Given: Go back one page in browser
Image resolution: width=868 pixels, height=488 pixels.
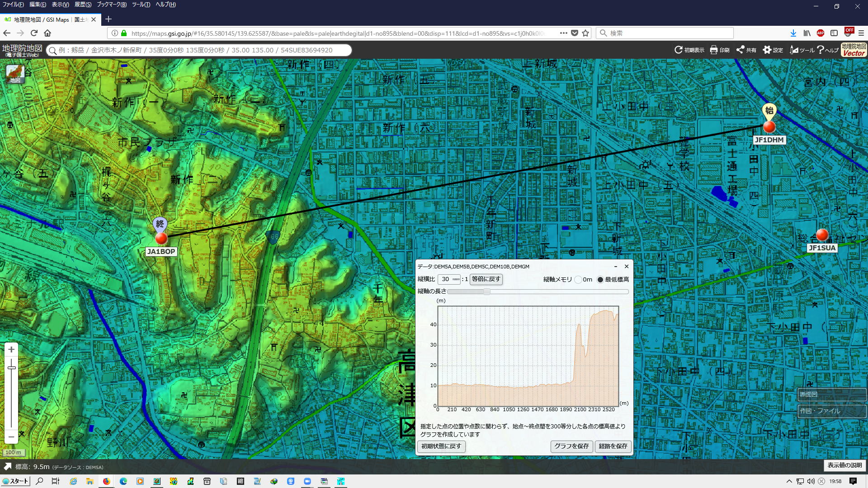Looking at the screenshot, I should tap(6, 33).
